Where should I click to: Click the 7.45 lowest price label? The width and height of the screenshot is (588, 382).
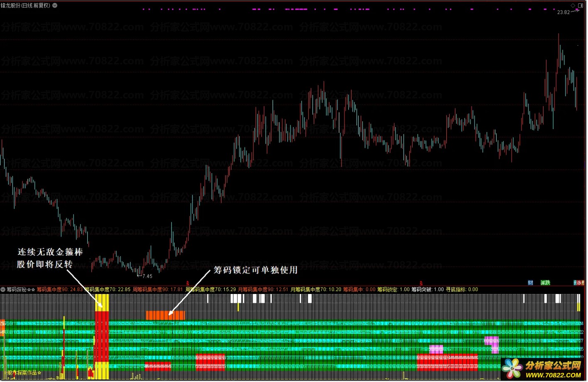(x=147, y=276)
